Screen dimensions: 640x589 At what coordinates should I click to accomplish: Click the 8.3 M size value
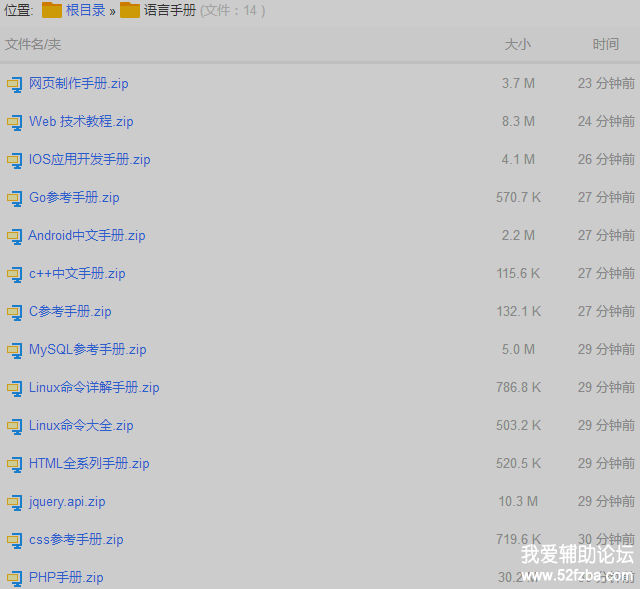pos(518,121)
